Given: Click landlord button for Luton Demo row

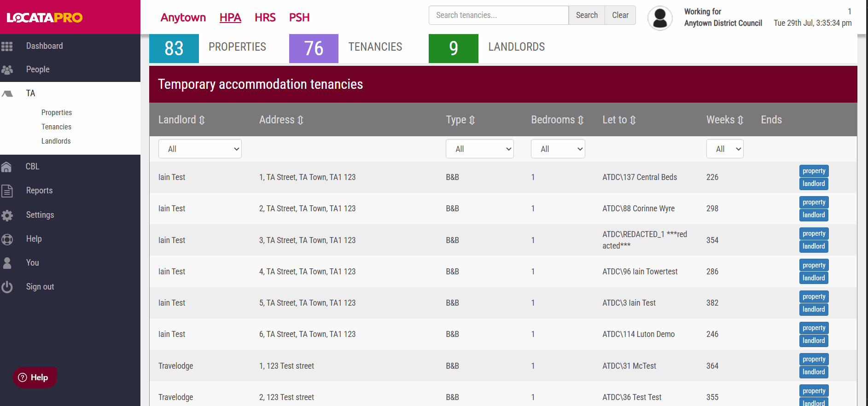Looking at the screenshot, I should click(x=814, y=341).
